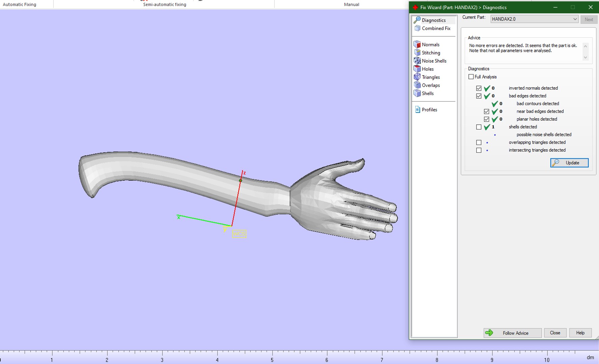Check overlapping triangles detected checkbox

click(479, 143)
